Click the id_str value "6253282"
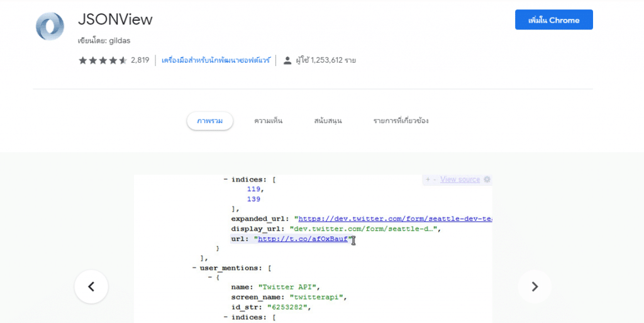 point(287,307)
